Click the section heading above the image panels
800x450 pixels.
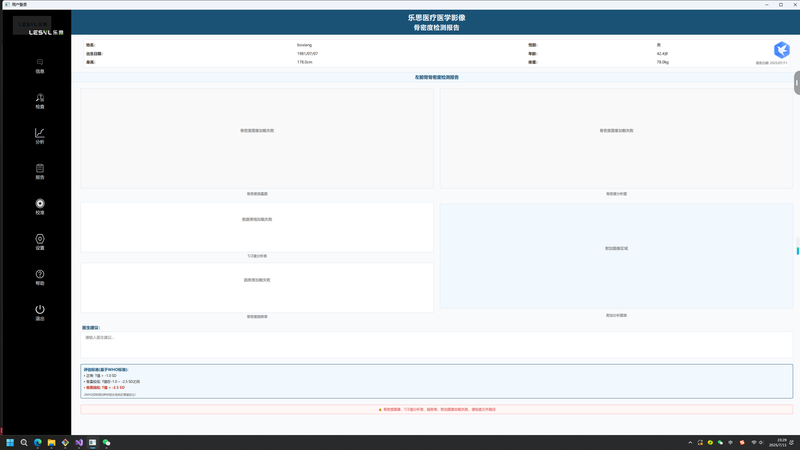click(x=437, y=77)
